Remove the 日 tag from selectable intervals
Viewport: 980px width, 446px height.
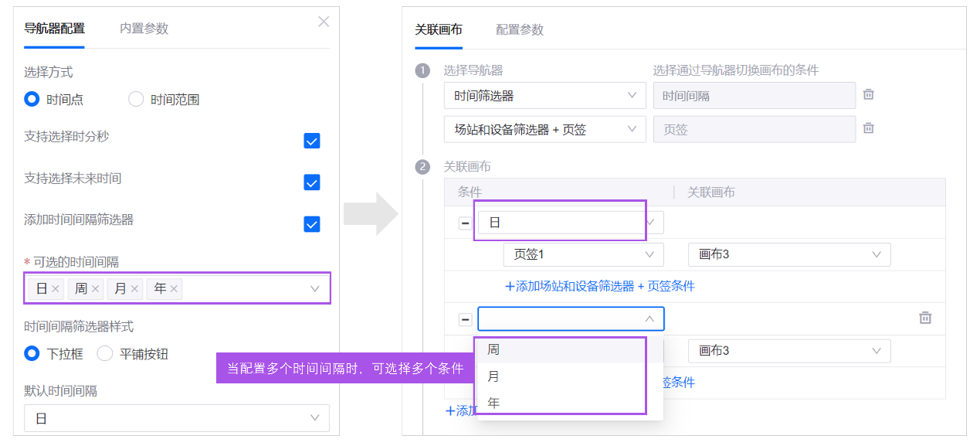pos(56,288)
